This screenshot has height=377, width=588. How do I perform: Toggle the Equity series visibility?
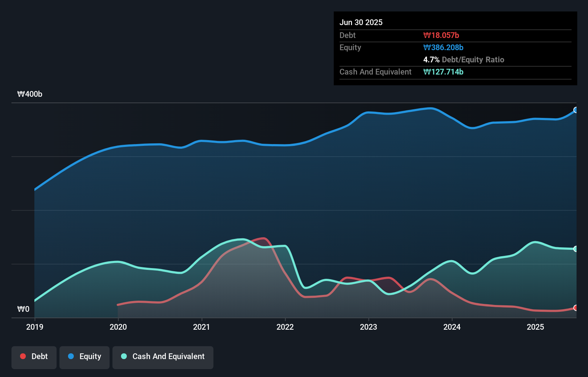(x=84, y=357)
